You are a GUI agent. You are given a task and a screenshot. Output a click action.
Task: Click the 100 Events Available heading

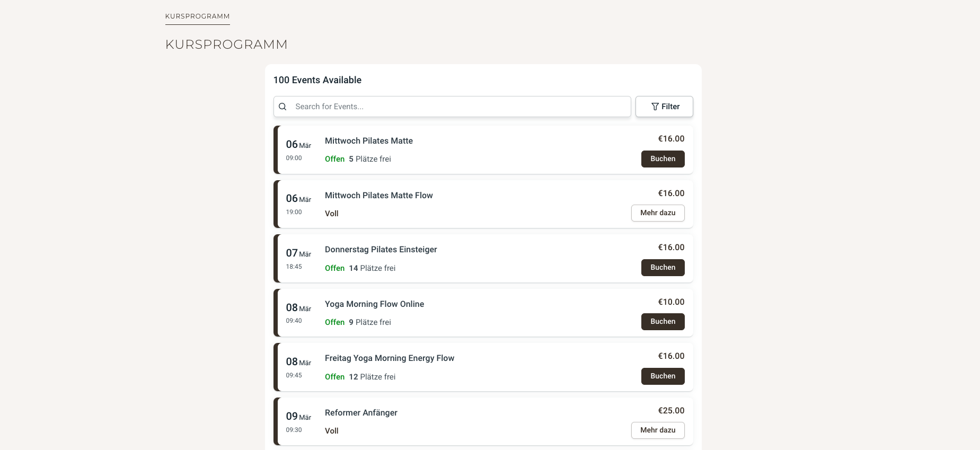[317, 80]
